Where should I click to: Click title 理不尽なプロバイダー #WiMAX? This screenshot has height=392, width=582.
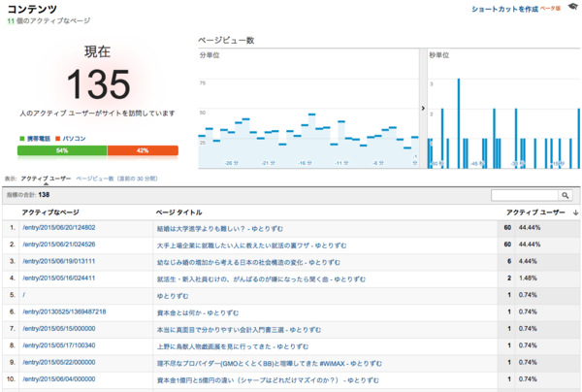point(269,364)
